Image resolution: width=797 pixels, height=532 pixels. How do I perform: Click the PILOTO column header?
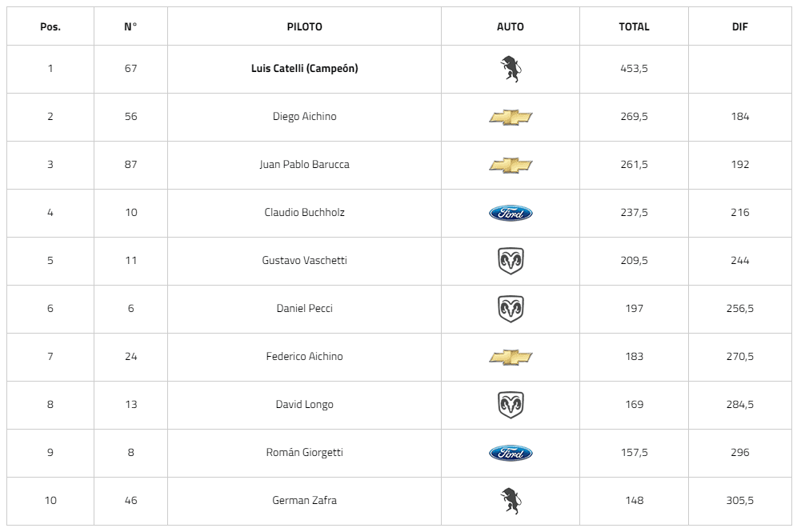pos(304,26)
